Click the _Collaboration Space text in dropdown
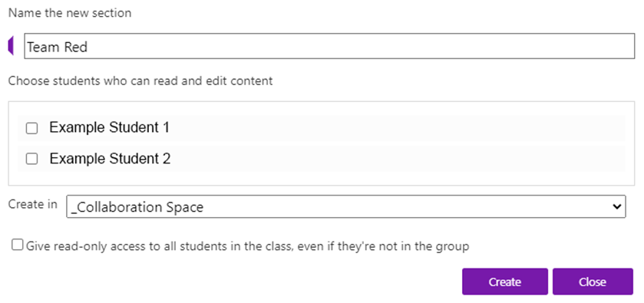 point(137,207)
